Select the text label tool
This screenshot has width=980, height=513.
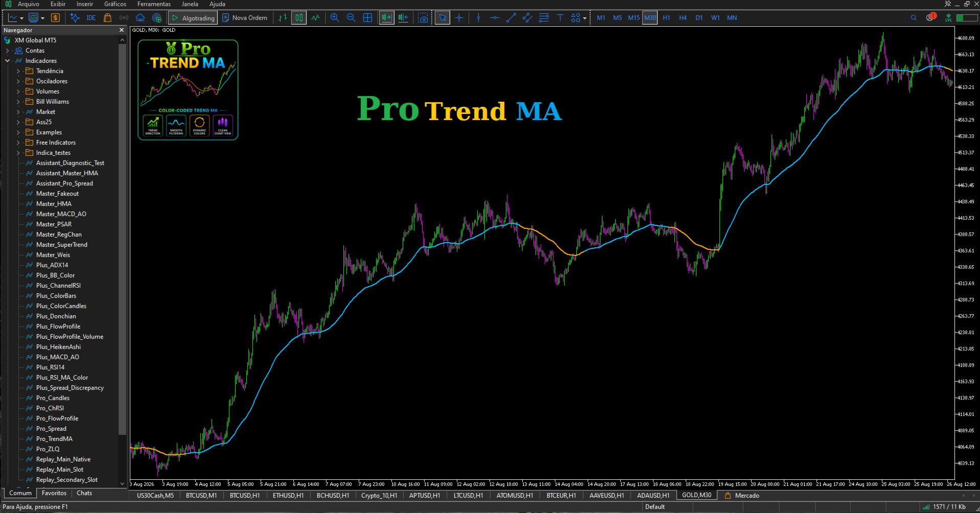coord(560,18)
